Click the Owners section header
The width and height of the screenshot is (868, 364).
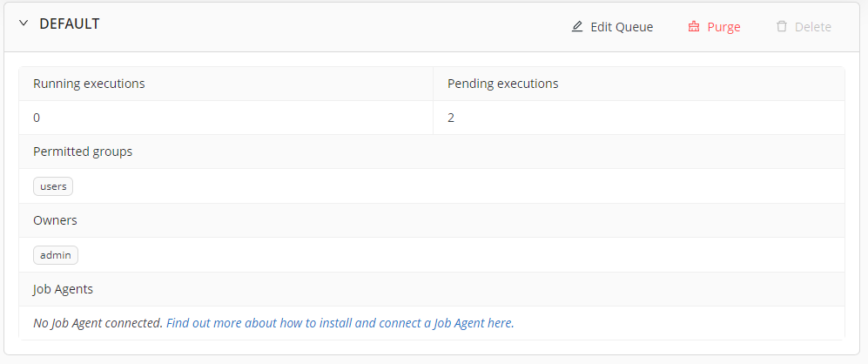tap(55, 220)
